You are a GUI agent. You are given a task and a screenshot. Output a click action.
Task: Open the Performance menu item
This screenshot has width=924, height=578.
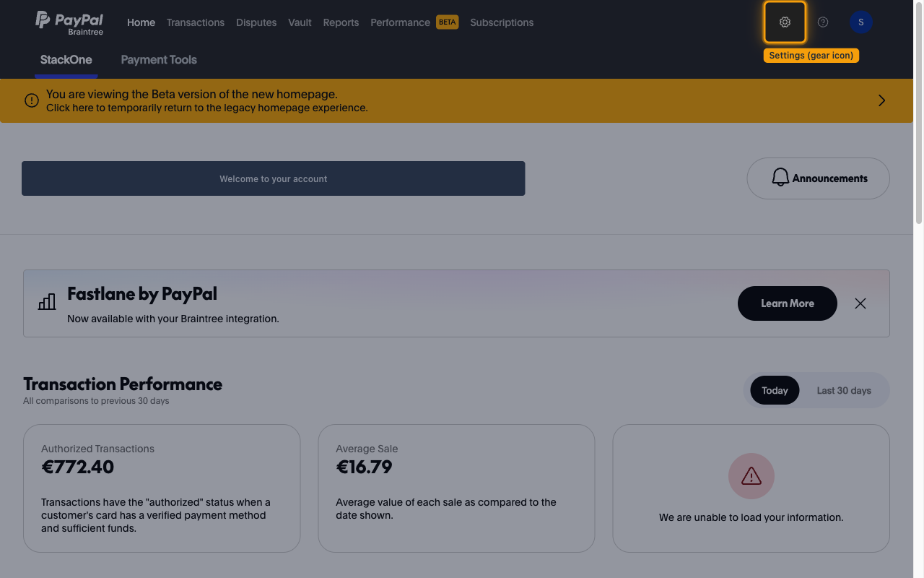click(x=400, y=22)
